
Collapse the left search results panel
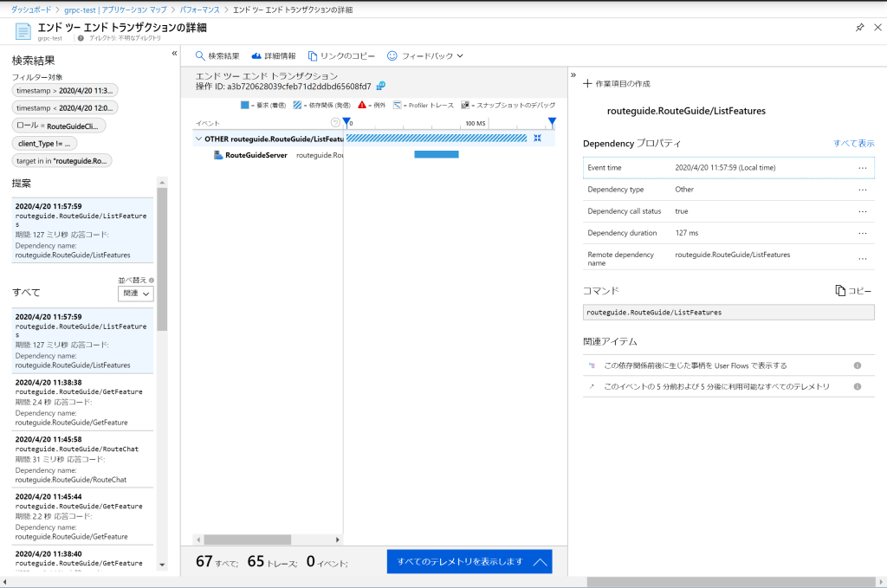point(174,54)
